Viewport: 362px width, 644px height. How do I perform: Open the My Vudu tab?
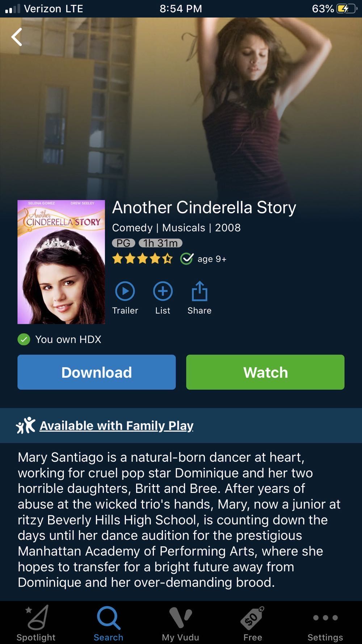tap(180, 623)
